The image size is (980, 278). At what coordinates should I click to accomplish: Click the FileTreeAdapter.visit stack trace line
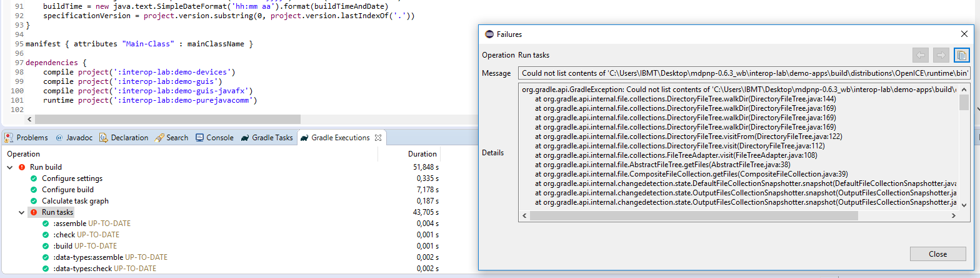click(676, 155)
